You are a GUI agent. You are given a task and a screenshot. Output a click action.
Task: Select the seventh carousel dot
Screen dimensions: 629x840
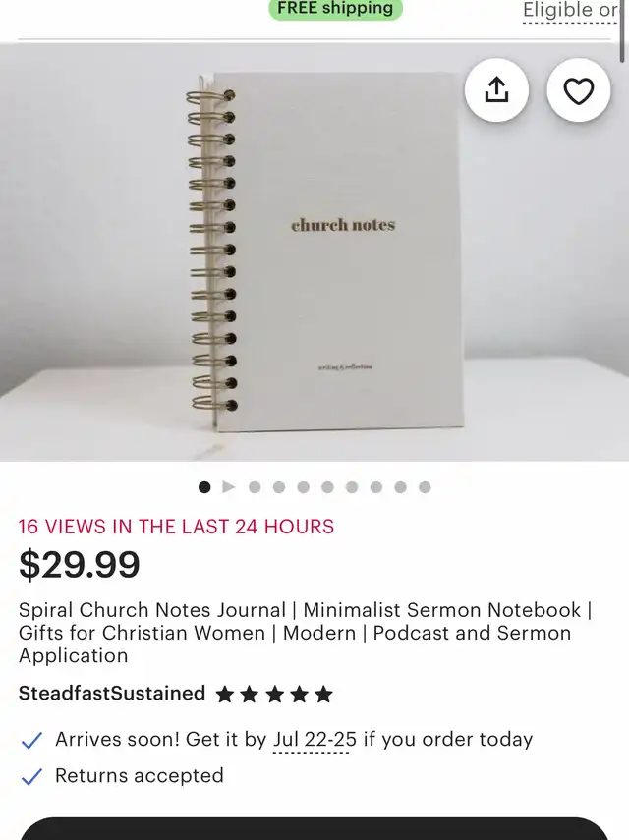(x=352, y=487)
